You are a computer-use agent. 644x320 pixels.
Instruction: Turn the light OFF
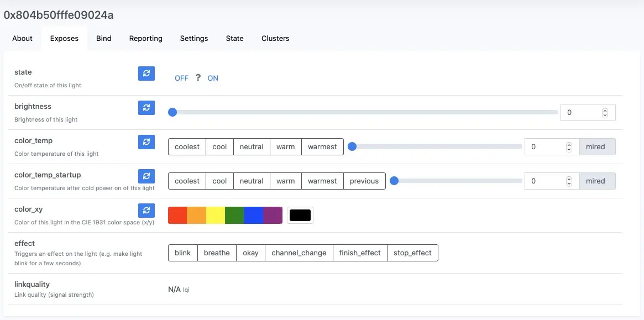pos(181,78)
